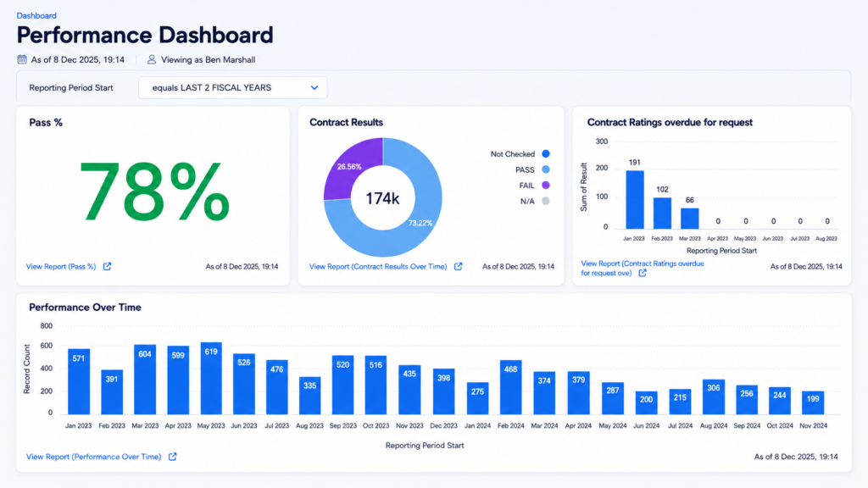
Task: Click the 200 bar for Jun 2024
Action: [x=646, y=402]
